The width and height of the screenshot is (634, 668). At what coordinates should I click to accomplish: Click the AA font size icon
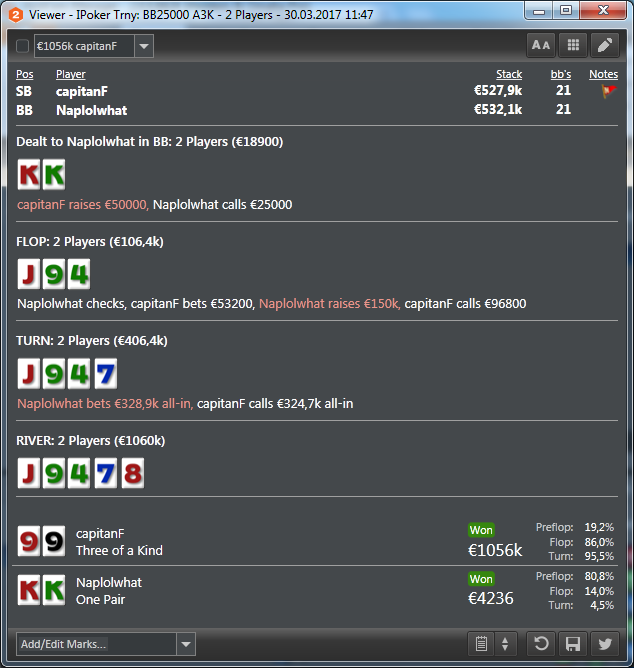coord(541,45)
